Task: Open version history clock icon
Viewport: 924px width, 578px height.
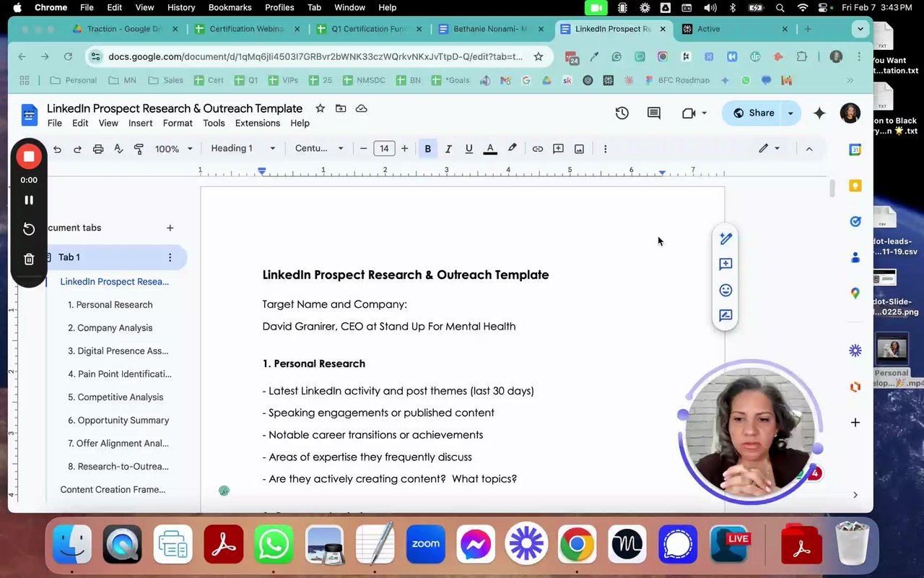Action: pyautogui.click(x=622, y=113)
